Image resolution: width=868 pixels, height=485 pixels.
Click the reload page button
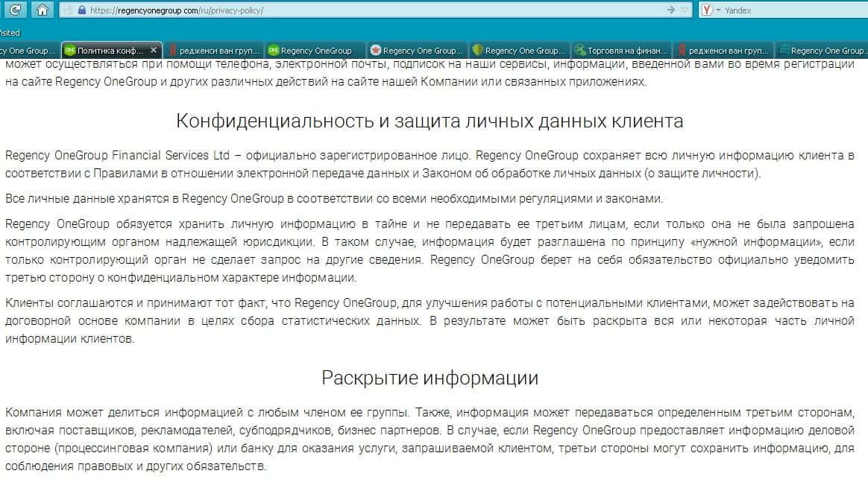click(x=14, y=10)
